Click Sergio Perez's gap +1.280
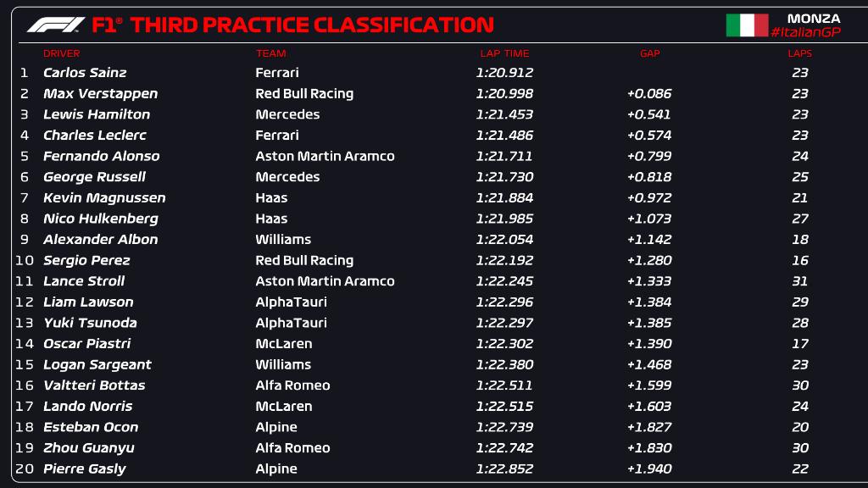The image size is (868, 488). pos(649,260)
